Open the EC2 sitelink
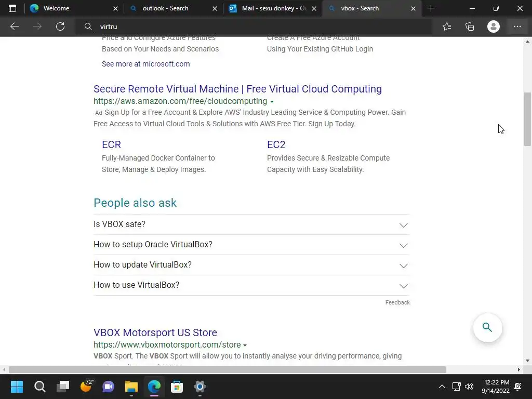The height and width of the screenshot is (399, 532). click(276, 144)
